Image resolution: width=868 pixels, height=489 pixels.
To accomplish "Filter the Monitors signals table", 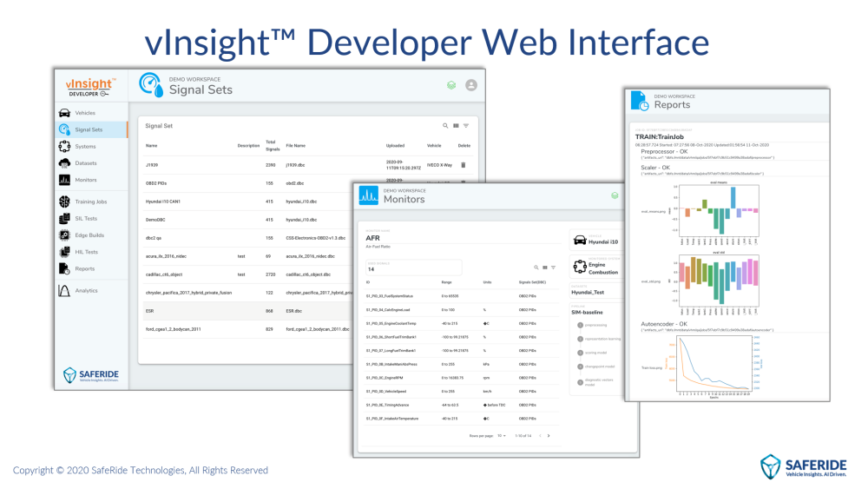I will pyautogui.click(x=553, y=268).
